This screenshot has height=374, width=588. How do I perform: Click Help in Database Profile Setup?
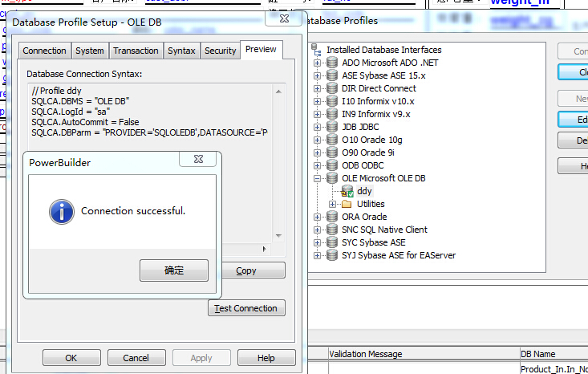point(266,358)
